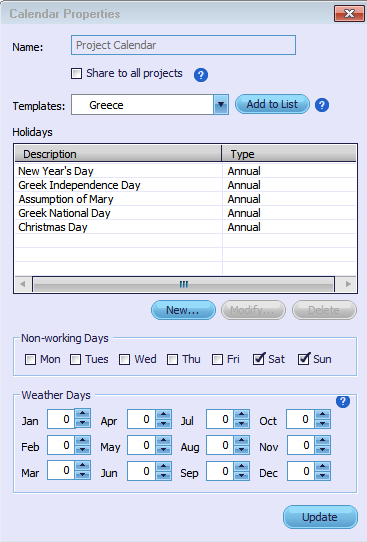Click Add to List button
Screen dimensions: 367x542
tap(272, 104)
